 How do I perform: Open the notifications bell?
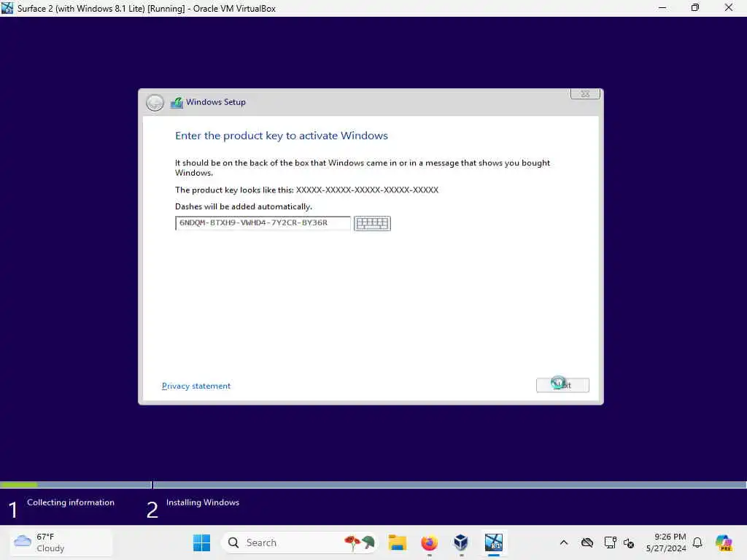click(697, 542)
